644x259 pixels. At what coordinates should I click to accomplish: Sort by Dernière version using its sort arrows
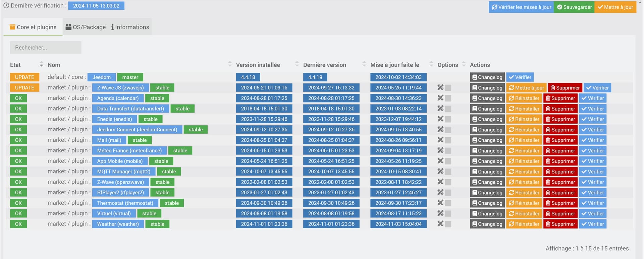[364, 64]
